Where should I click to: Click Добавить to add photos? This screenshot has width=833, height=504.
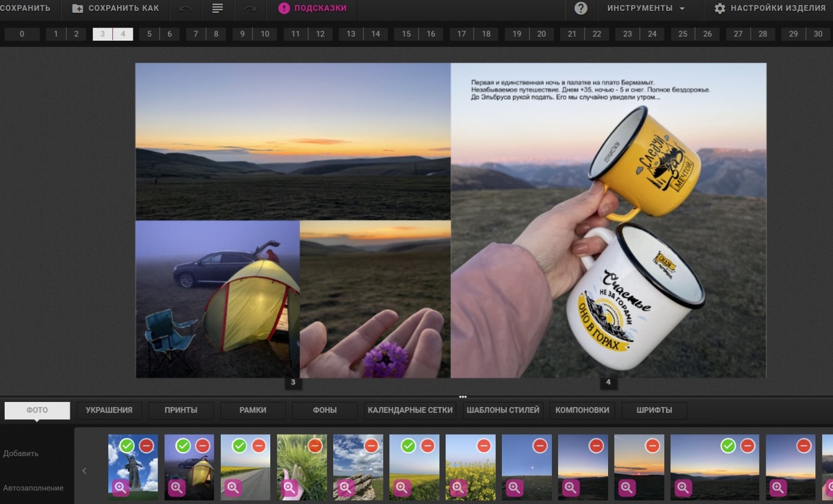(21, 453)
